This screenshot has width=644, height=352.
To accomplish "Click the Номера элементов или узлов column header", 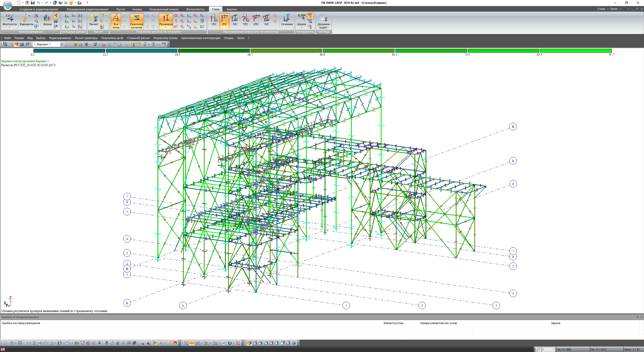I will pyautogui.click(x=438, y=323).
